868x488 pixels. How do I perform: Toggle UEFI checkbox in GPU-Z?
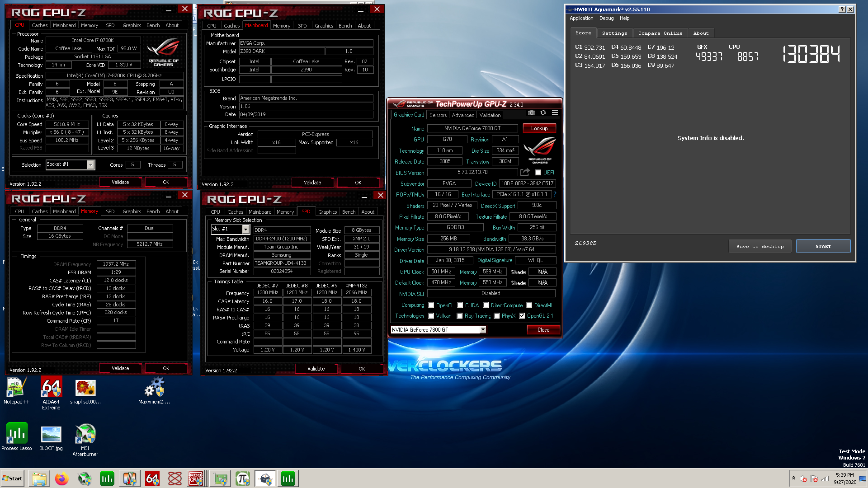point(538,173)
